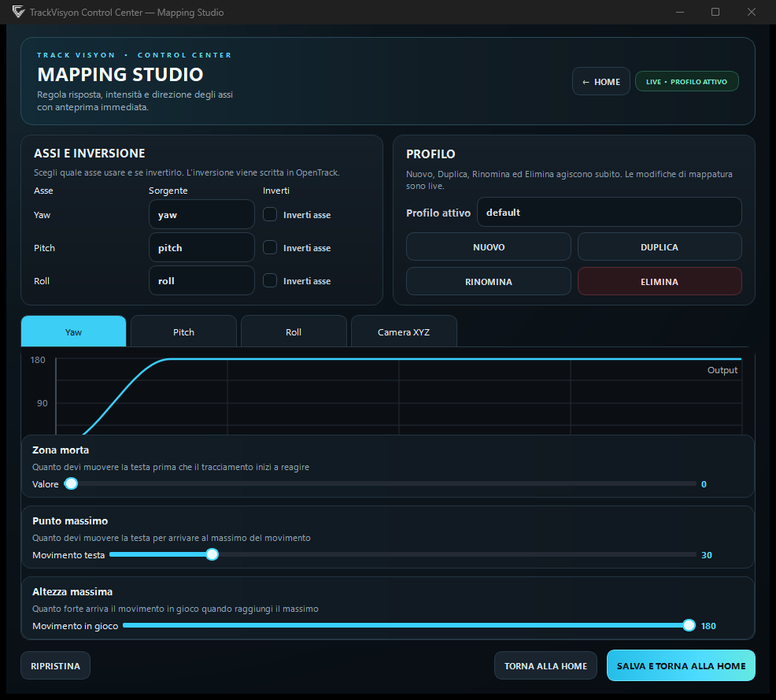Click the Altezza massima value 180
The image size is (776, 700).
tap(708, 626)
